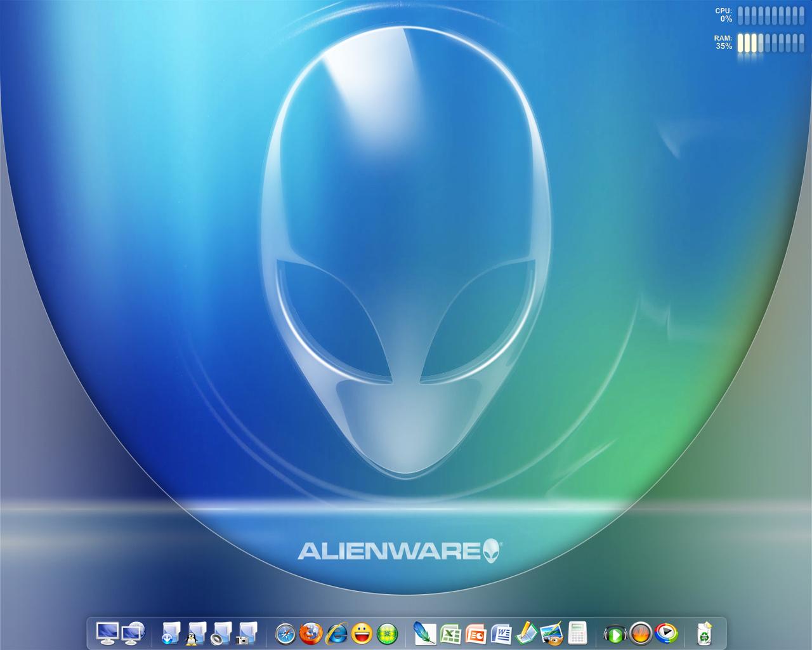Open Yahoo Messenger smiley icon

click(x=362, y=633)
